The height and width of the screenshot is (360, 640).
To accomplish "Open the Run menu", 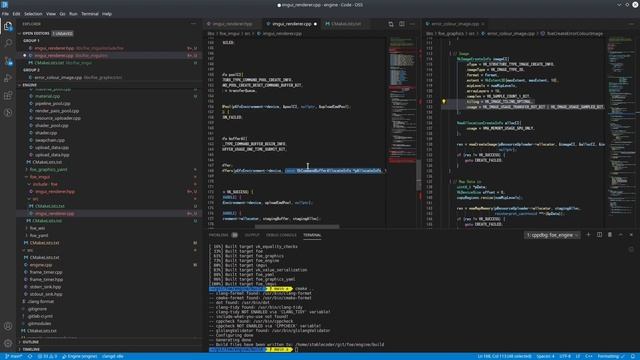I will point(73,14).
